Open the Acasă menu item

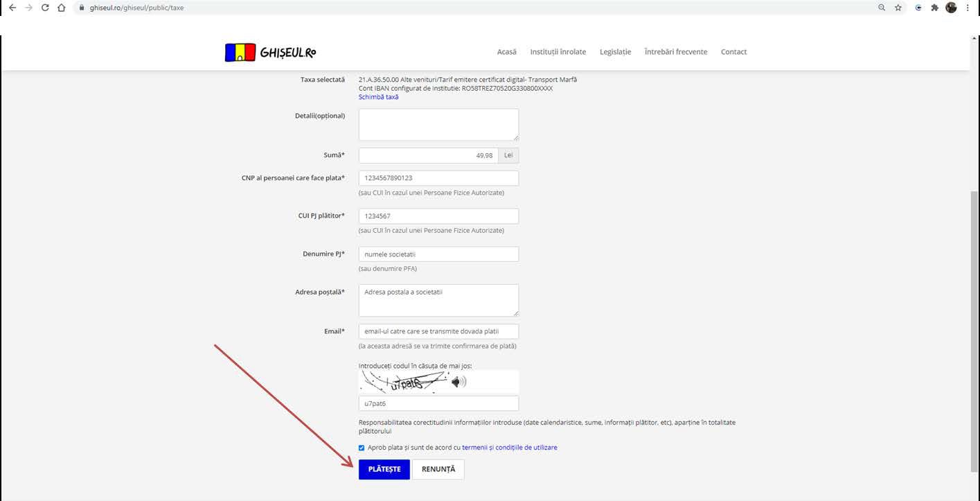click(506, 52)
